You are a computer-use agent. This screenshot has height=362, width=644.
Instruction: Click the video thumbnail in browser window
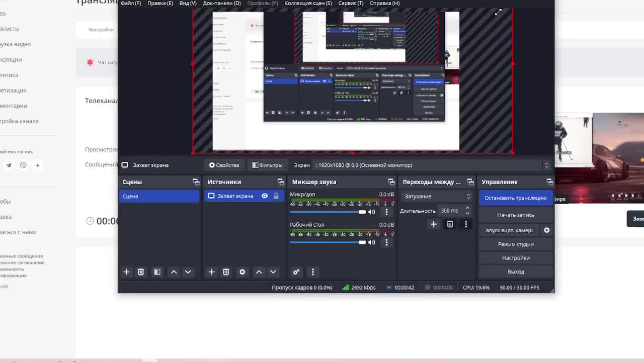click(599, 158)
